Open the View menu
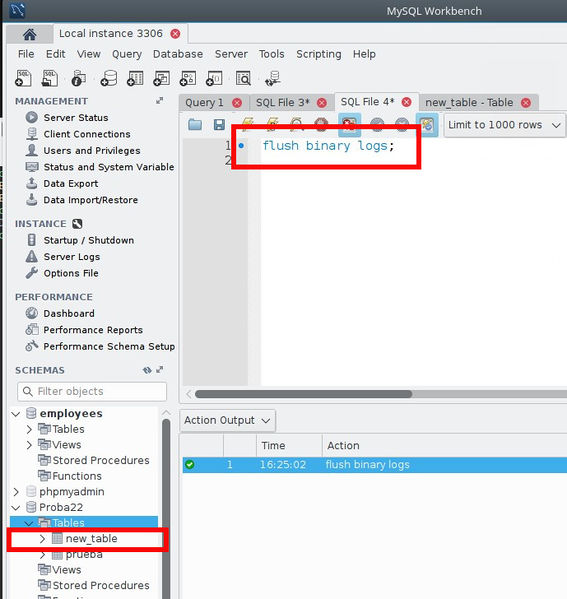 pos(89,54)
